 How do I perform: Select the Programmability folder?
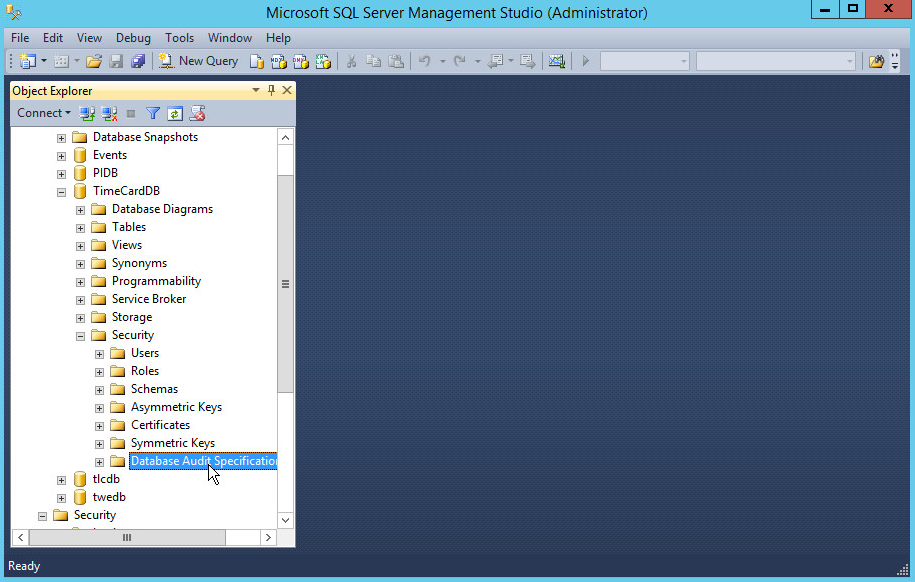tap(156, 281)
